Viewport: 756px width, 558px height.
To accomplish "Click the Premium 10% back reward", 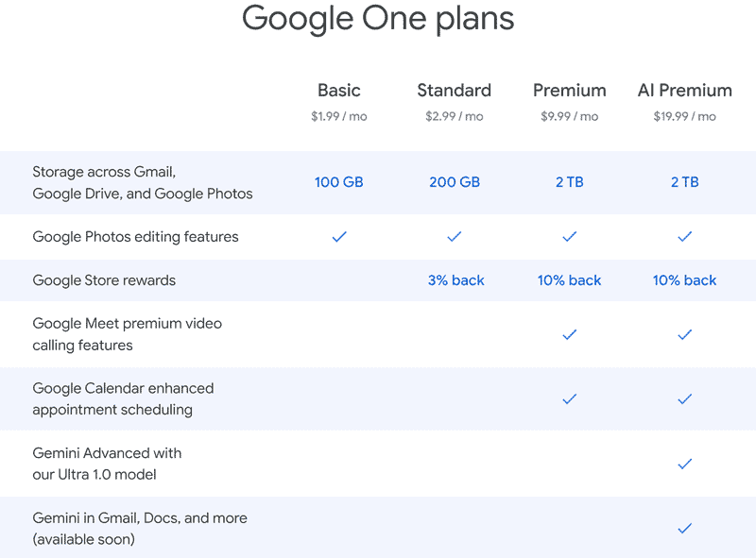I will coord(570,280).
